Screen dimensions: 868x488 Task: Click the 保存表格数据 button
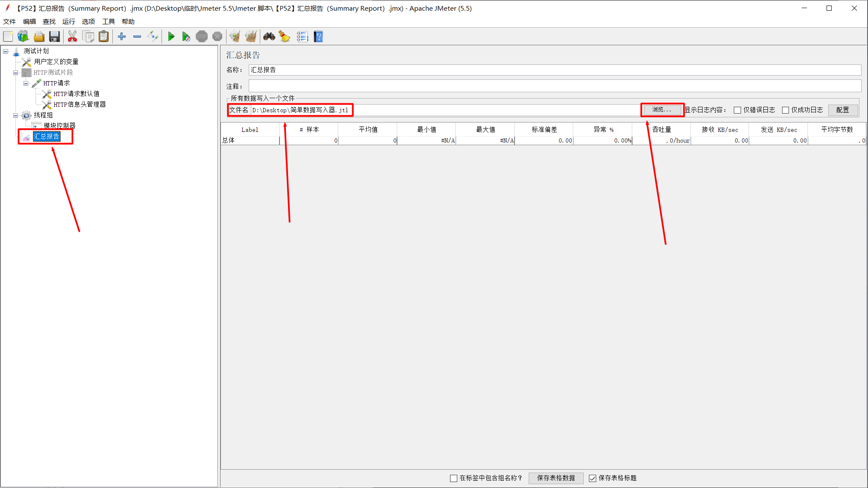pos(556,478)
